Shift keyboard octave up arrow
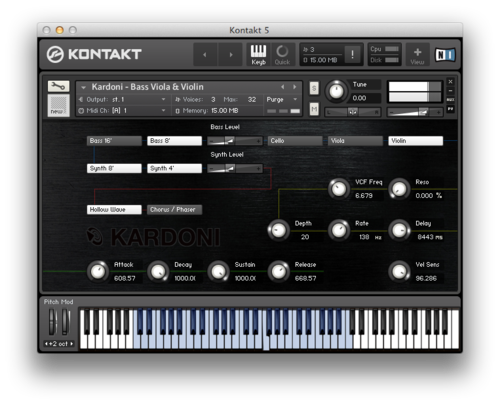 coord(71,344)
